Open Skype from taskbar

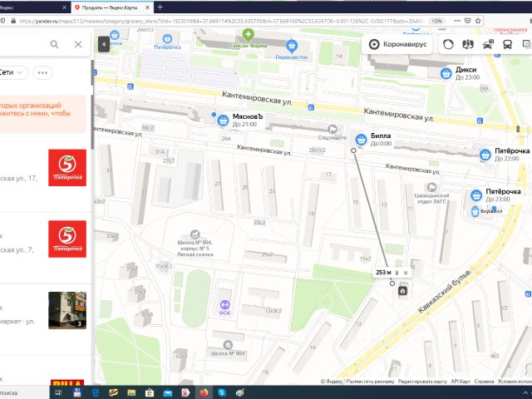(x=222, y=393)
